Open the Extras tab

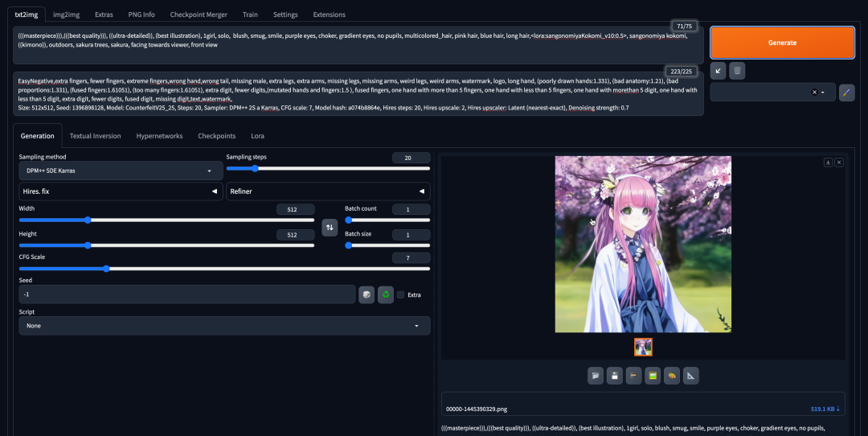(x=104, y=14)
